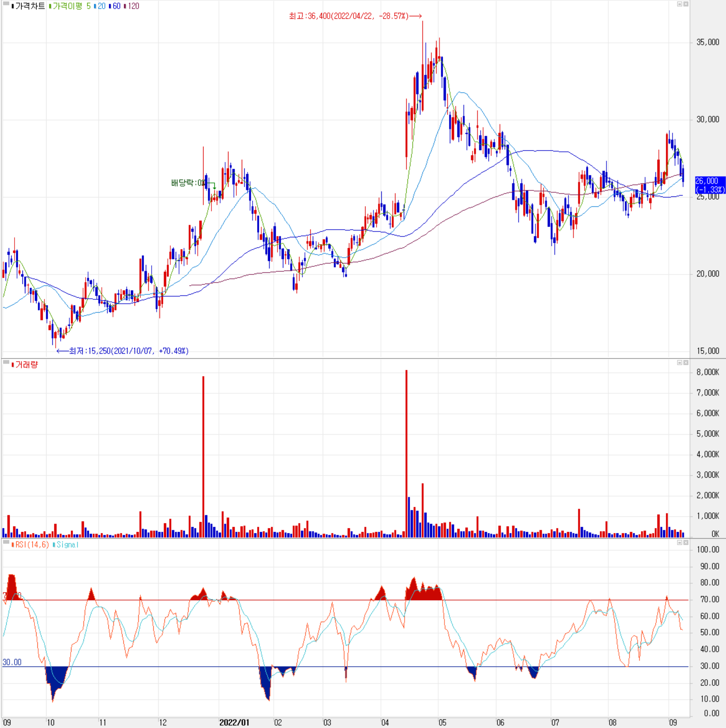Click the 30,000 price axis label
The width and height of the screenshot is (726, 728).
click(708, 120)
